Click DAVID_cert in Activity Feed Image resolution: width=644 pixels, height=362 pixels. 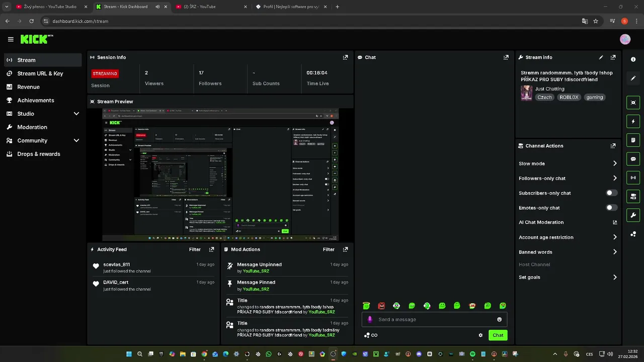click(116, 283)
